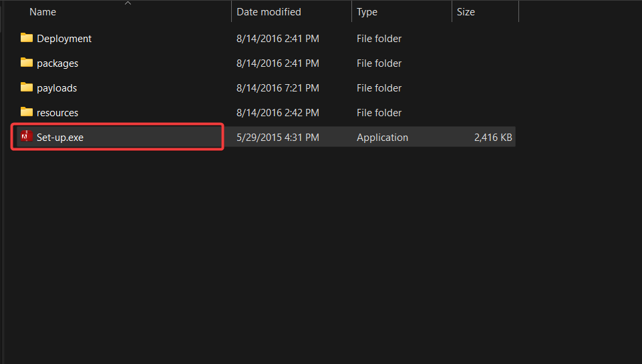
Task: Click the modified date in the packages row
Action: 278,63
